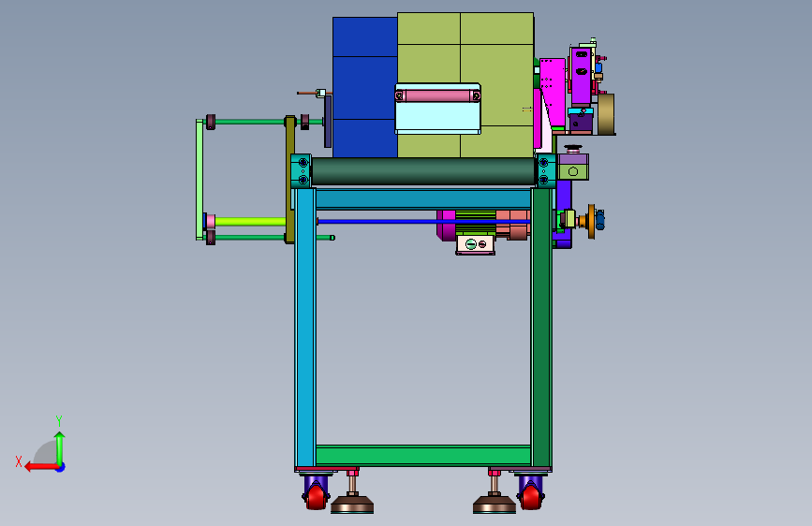The image size is (812, 526).
Task: Select the light cyan cover below pink handle
Action: click(437, 117)
